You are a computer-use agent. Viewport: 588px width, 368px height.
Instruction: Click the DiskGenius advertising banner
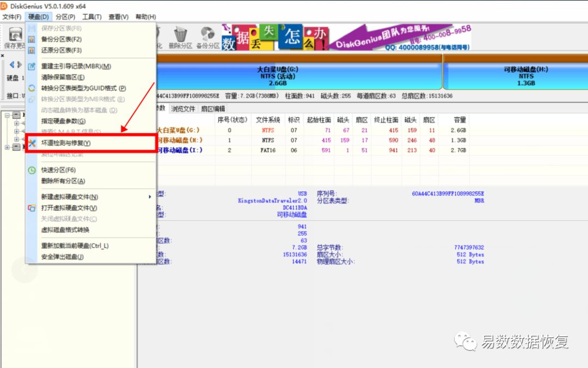pos(346,37)
